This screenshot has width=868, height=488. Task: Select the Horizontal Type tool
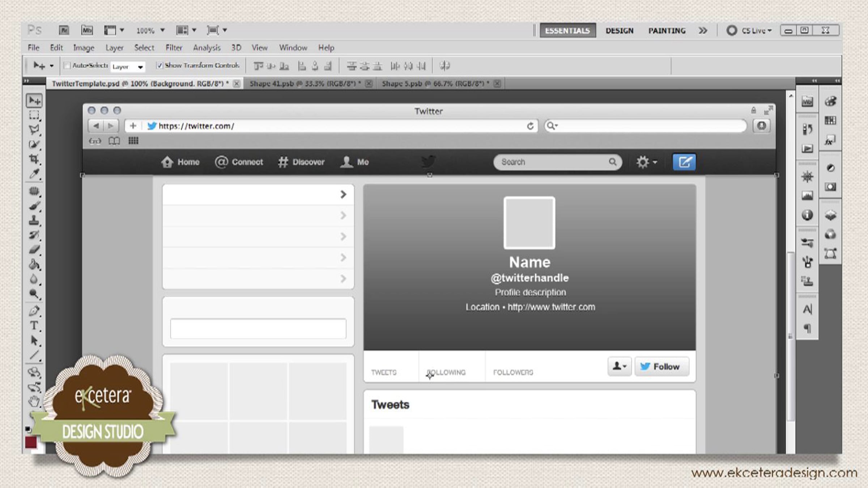coord(34,326)
